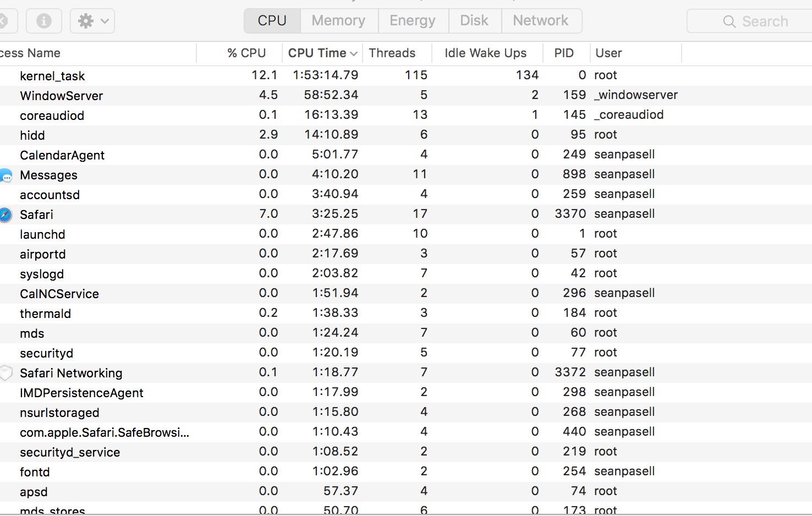Click the search magnifier icon

tap(729, 21)
